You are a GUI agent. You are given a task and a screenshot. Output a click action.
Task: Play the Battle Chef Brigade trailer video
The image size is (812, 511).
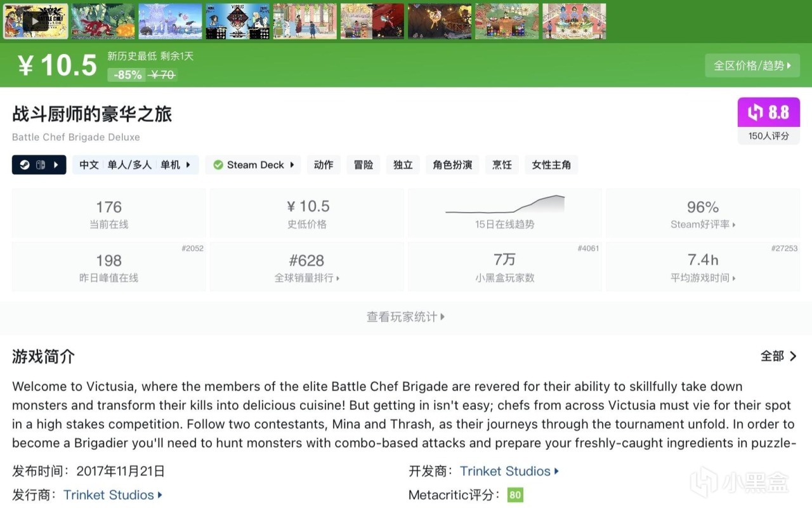tap(36, 22)
